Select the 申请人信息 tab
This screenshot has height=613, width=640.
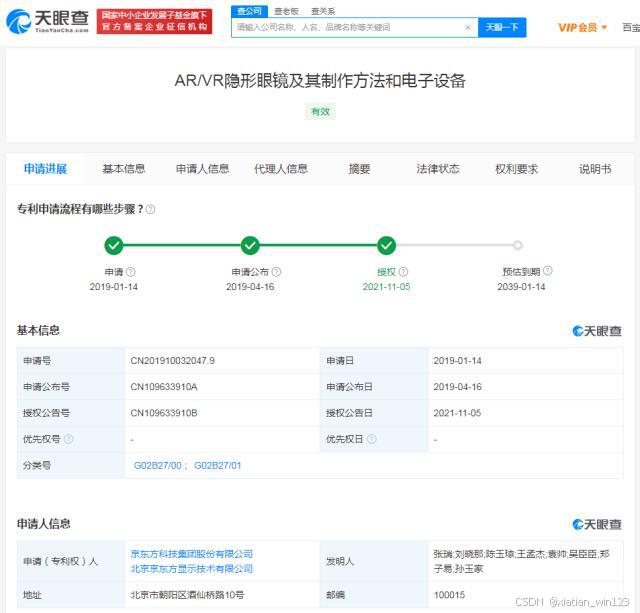pos(202,169)
